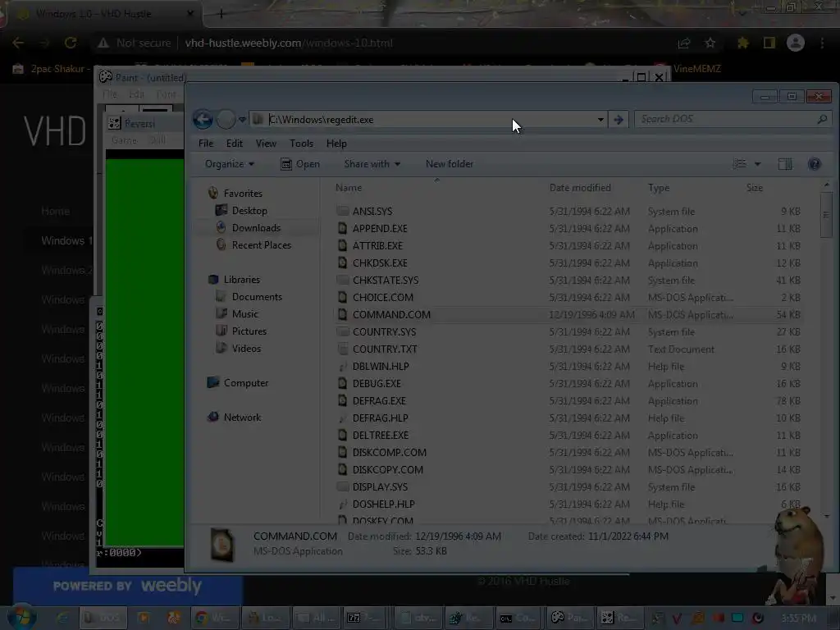Open the Videos library
840x630 pixels.
[246, 348]
